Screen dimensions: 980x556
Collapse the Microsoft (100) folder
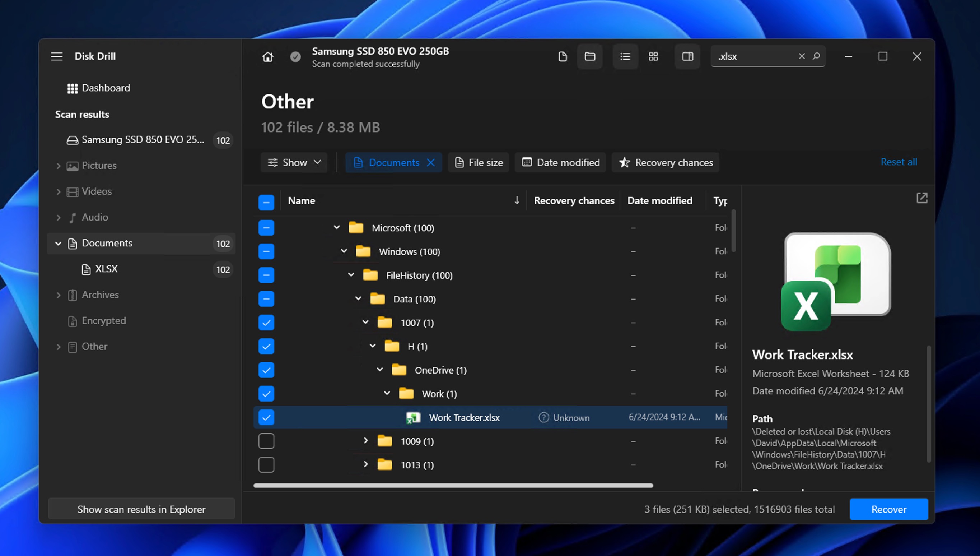337,228
